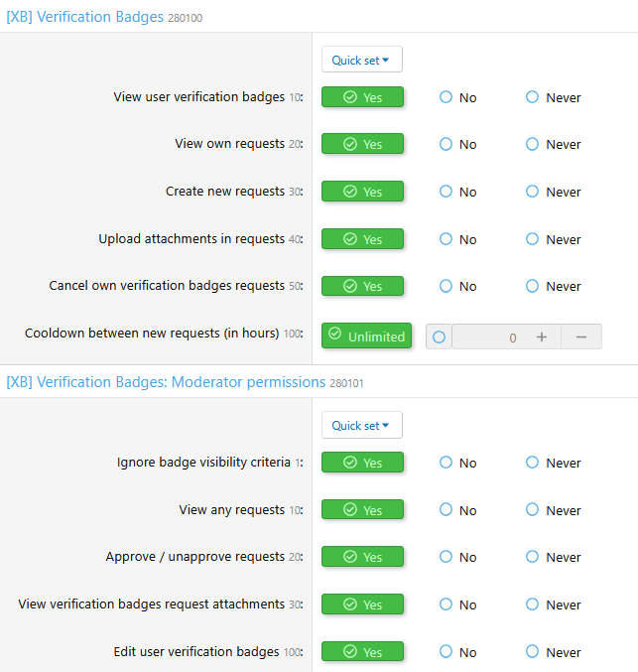Set Cancel own verification badges requests to Never
The image size is (638, 672).
click(x=553, y=286)
